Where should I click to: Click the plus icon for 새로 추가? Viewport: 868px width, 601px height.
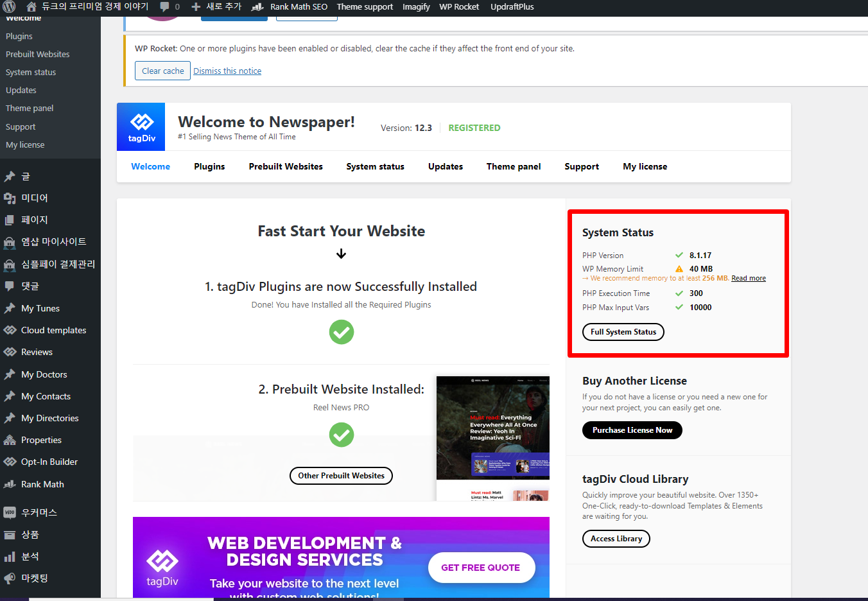coord(196,7)
